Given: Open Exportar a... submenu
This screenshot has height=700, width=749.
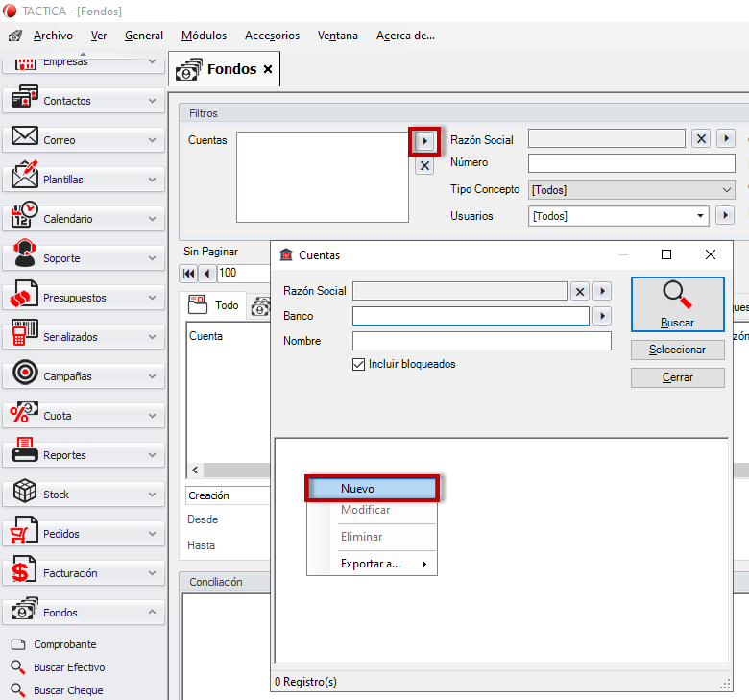Looking at the screenshot, I should 373,564.
